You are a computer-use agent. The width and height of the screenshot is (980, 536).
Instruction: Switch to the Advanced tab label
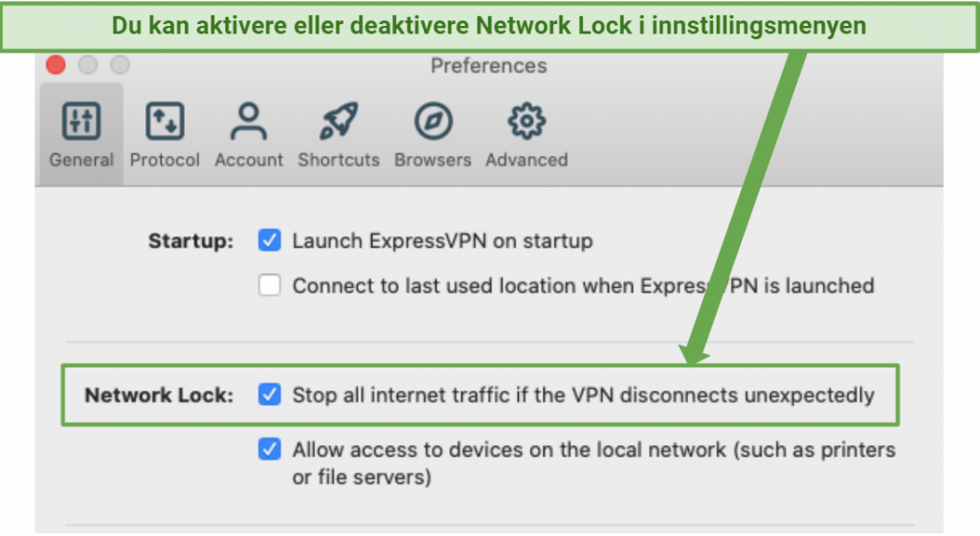coord(526,160)
